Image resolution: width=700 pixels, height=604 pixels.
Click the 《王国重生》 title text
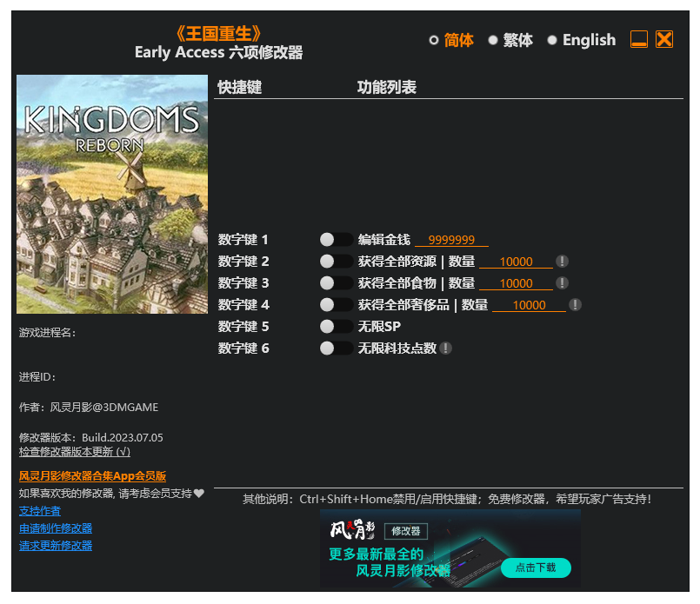click(218, 33)
